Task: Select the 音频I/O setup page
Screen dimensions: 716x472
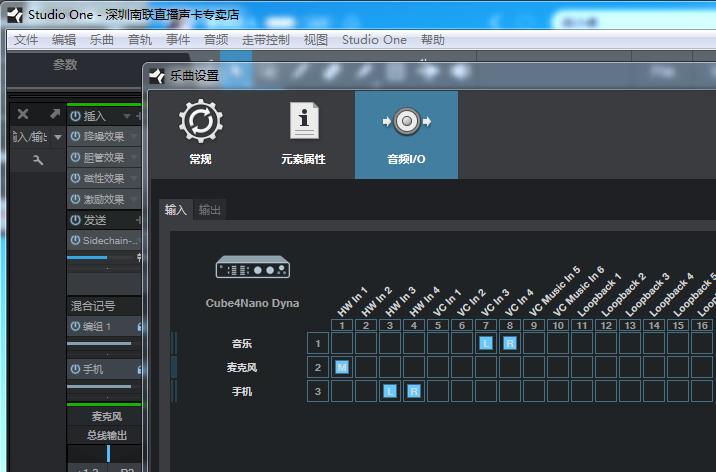Action: (x=406, y=135)
